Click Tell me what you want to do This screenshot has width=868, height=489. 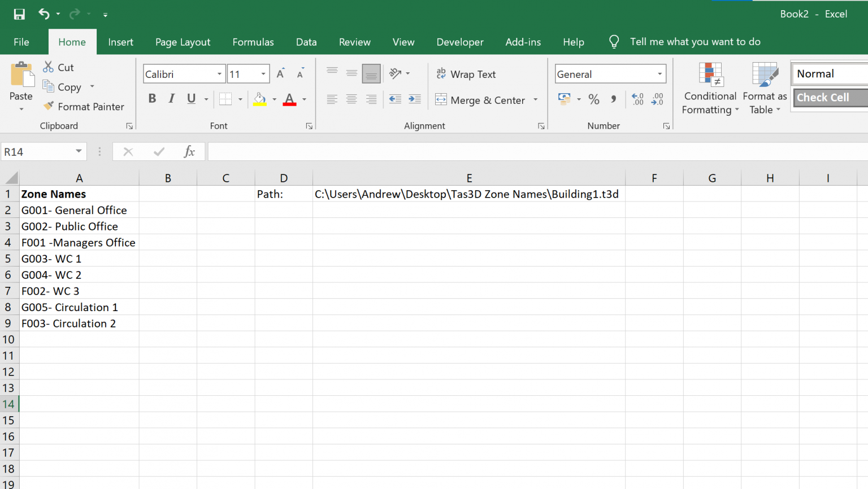(695, 42)
